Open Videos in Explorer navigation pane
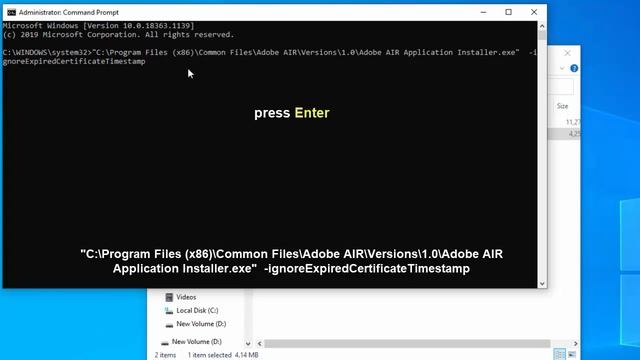Viewport: 640px width, 360px height. [x=186, y=297]
